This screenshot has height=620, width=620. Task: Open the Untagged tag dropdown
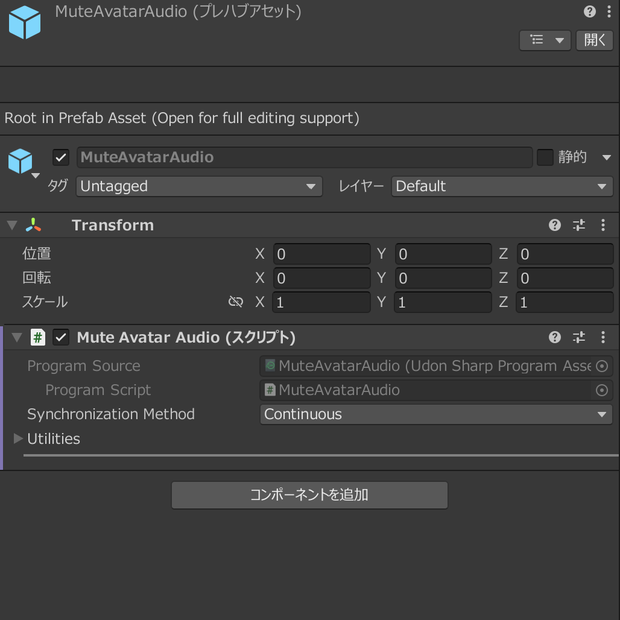click(x=199, y=186)
